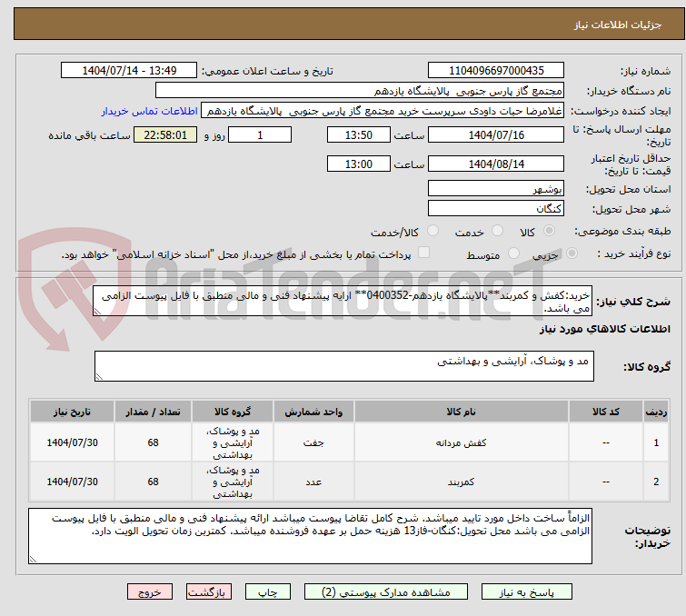Click the 'نام کالا' column header

(x=462, y=412)
